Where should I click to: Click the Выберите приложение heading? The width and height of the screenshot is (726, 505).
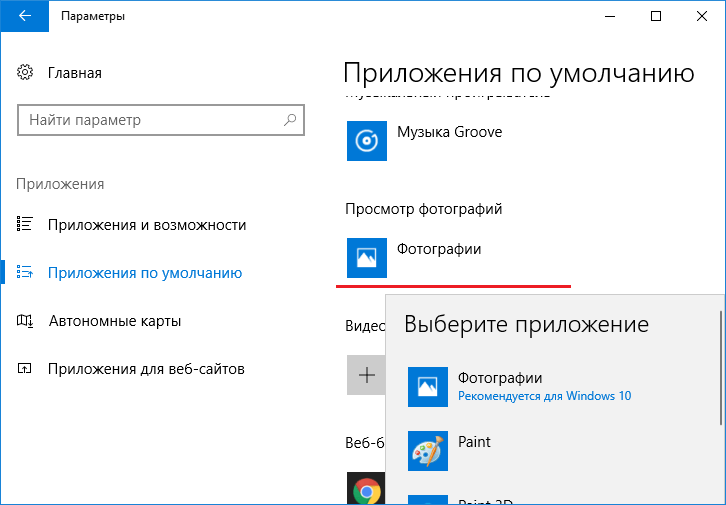coord(526,324)
